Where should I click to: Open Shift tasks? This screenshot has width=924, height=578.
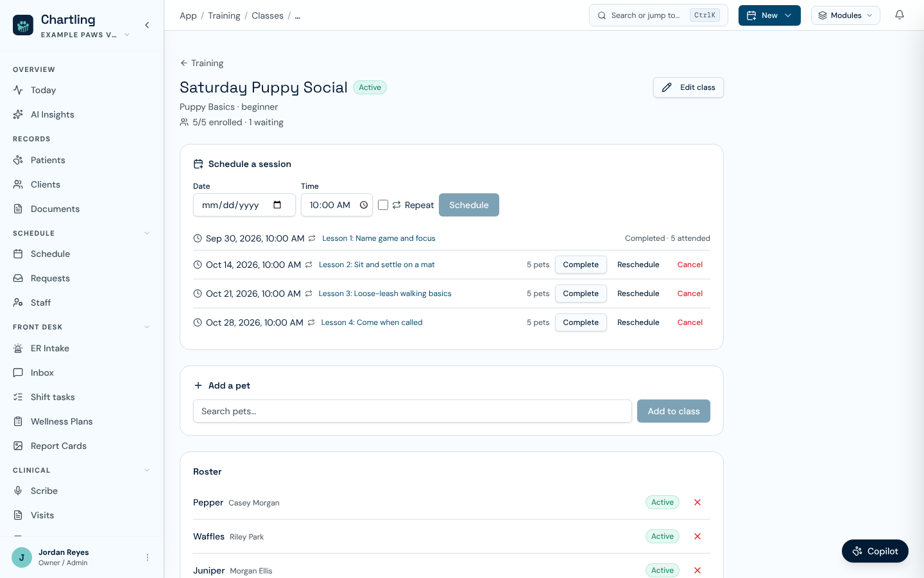[x=81, y=397]
